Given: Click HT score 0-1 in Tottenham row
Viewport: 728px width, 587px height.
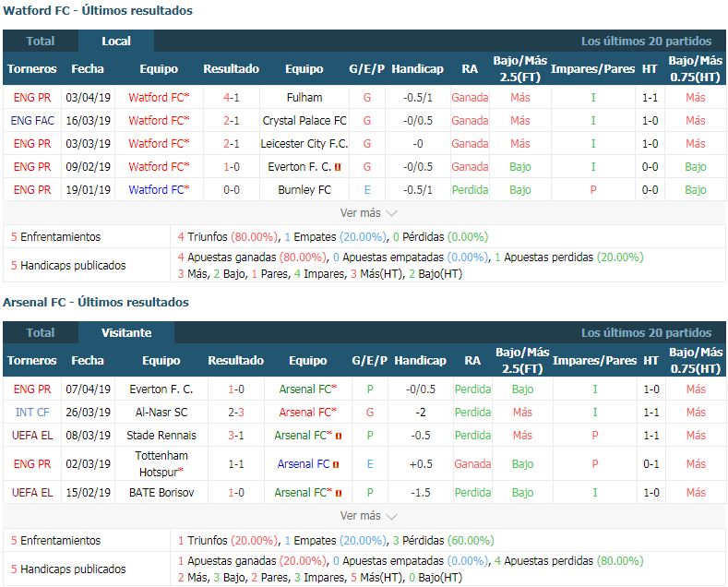Looking at the screenshot, I should tap(650, 464).
